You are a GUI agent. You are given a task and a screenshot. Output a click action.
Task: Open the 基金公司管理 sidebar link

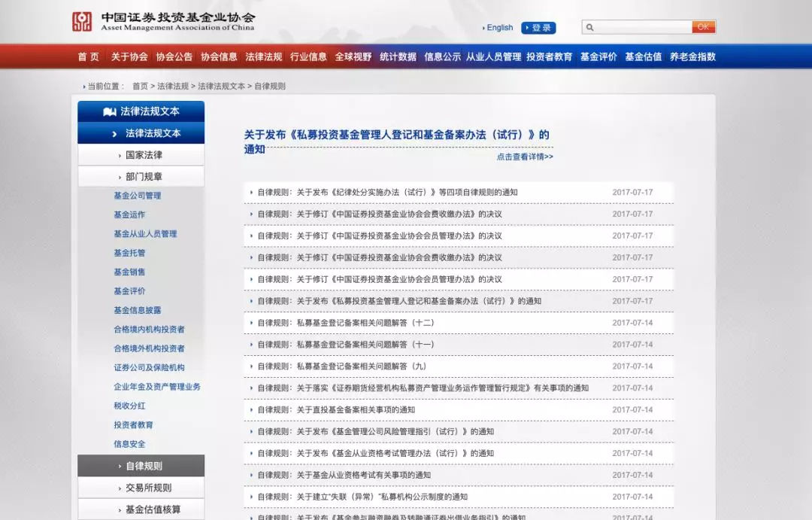click(138, 196)
